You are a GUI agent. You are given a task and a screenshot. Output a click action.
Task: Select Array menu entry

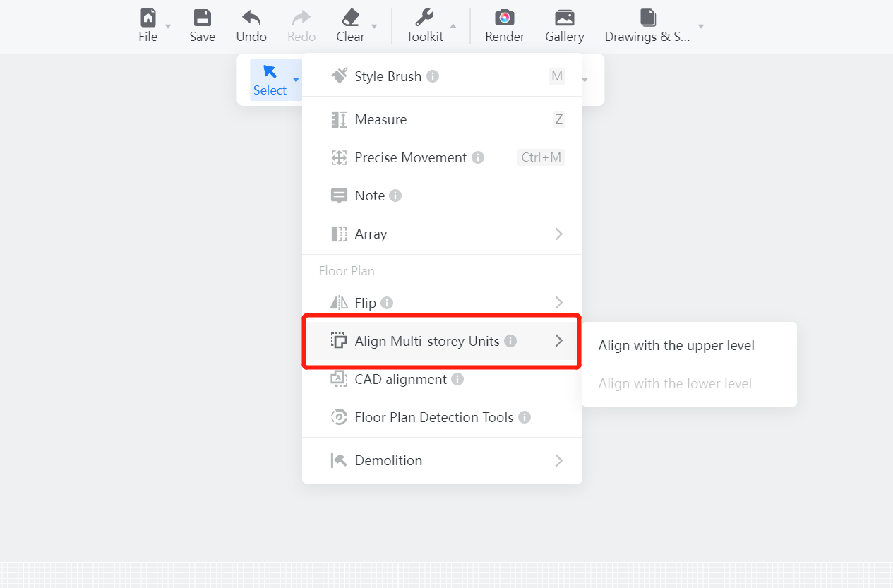coord(442,234)
